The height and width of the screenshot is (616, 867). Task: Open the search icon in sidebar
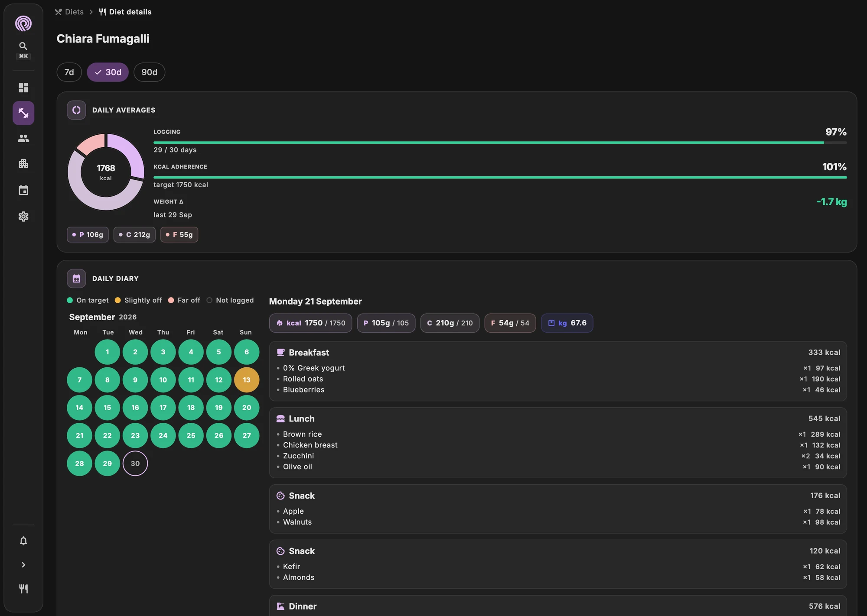point(23,46)
